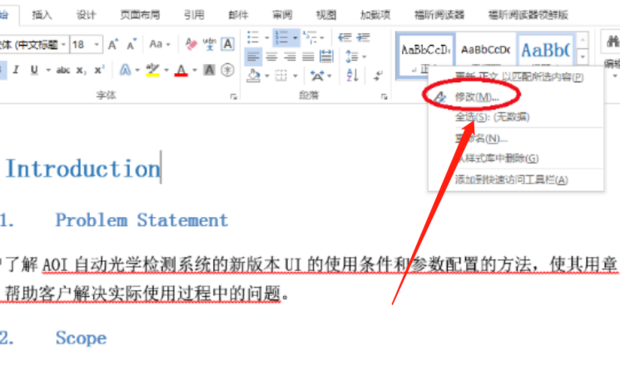Open the Phonetic Guide icon
Image resolution: width=620 pixels, height=370 pixels.
click(209, 44)
